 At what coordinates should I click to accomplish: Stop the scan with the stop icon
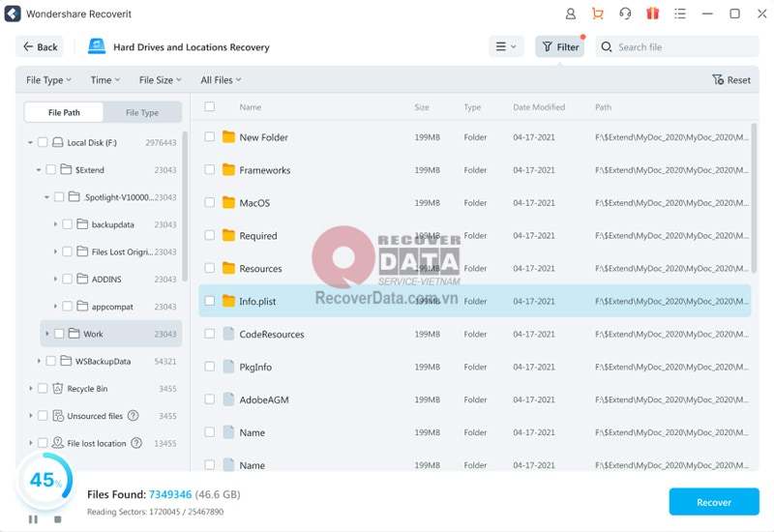tap(57, 519)
